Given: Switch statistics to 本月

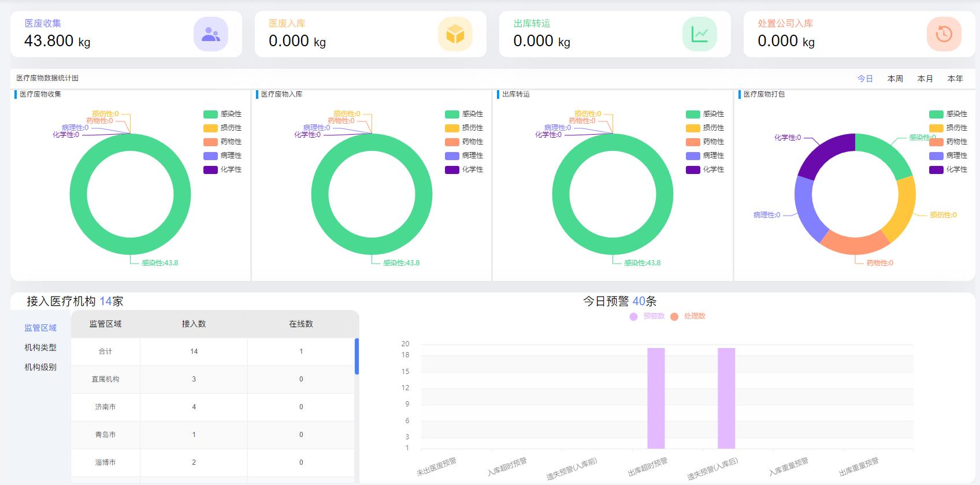Looking at the screenshot, I should click(x=925, y=79).
